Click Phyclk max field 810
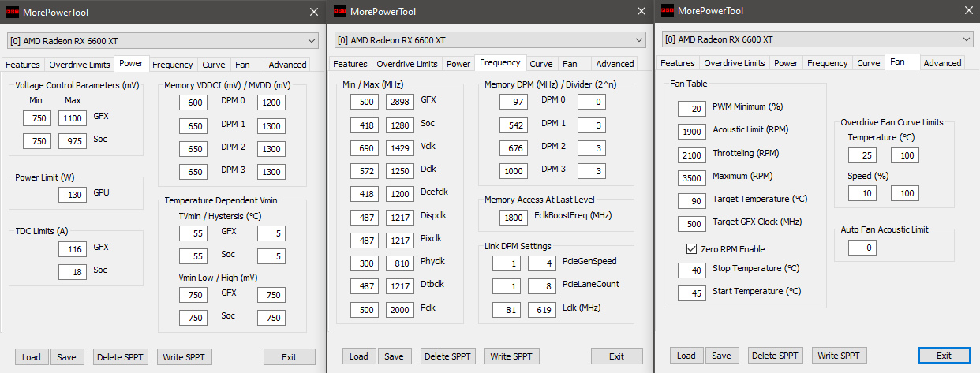Viewport: 980px width, 373px height. pyautogui.click(x=400, y=264)
